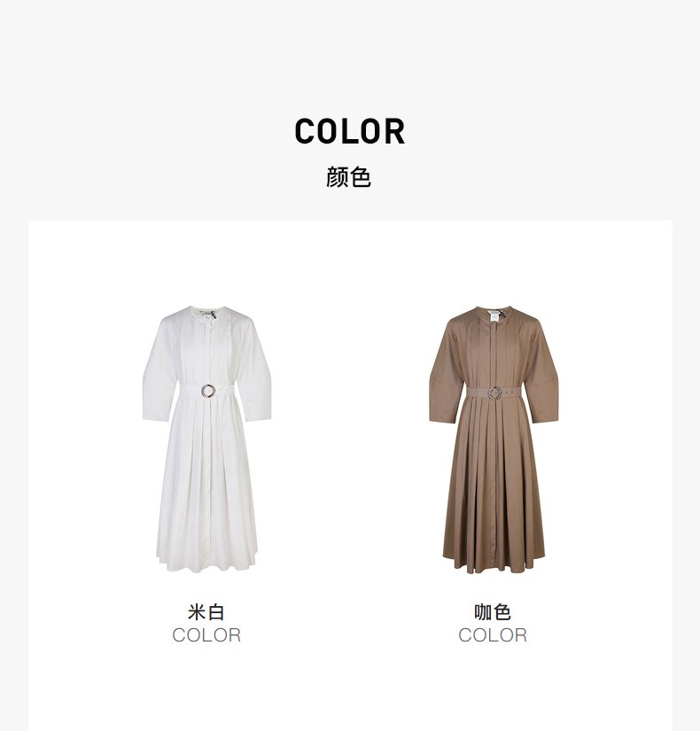Screen dimensions: 700x731
Task: Click COLOR text under 咖色
Action: [x=493, y=635]
